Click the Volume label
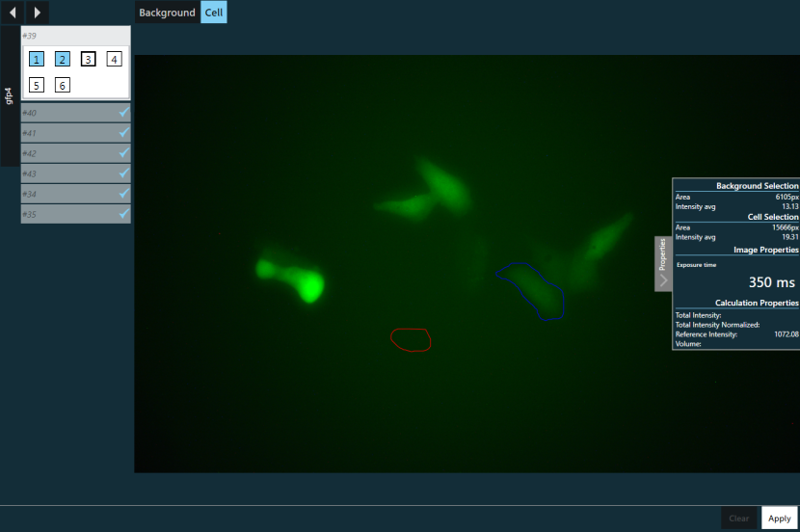The height and width of the screenshot is (532, 800). [x=688, y=344]
